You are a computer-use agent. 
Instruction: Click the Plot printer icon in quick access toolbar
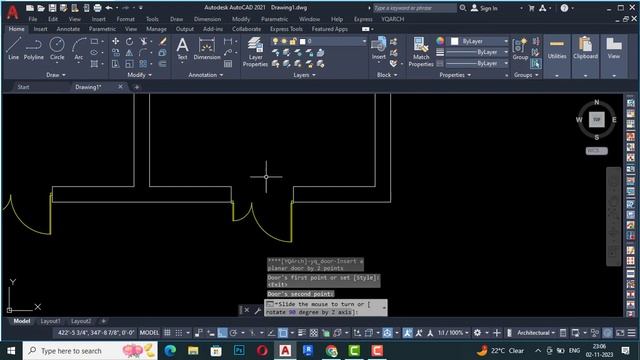coord(97,8)
